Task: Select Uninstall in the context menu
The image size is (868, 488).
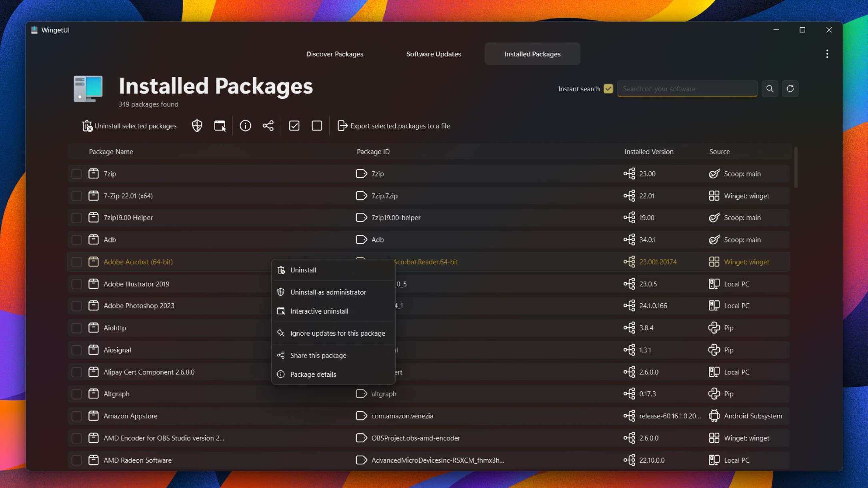Action: [x=303, y=270]
